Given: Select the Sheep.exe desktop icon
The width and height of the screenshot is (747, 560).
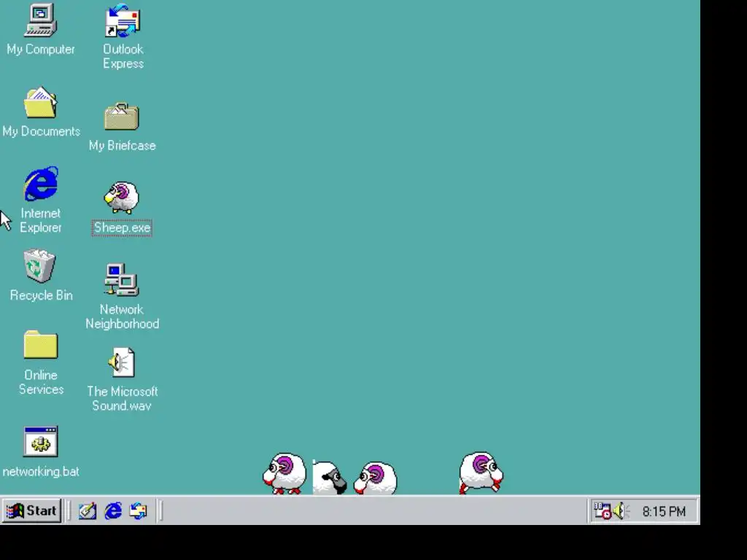Looking at the screenshot, I should click(x=122, y=198).
